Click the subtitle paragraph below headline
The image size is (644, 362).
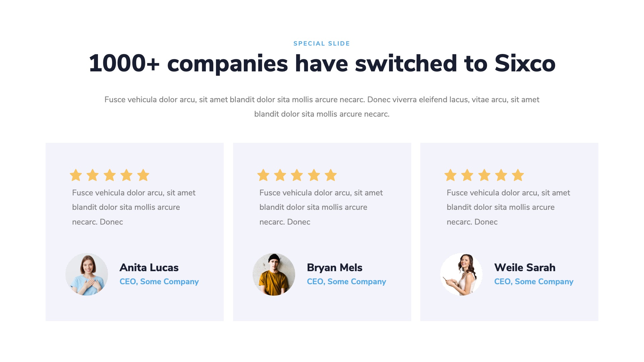pyautogui.click(x=322, y=107)
